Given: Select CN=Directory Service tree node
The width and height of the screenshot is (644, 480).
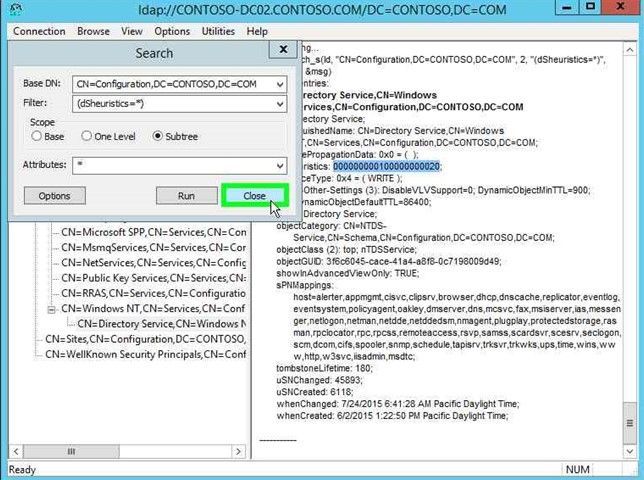Looking at the screenshot, I should [162, 324].
